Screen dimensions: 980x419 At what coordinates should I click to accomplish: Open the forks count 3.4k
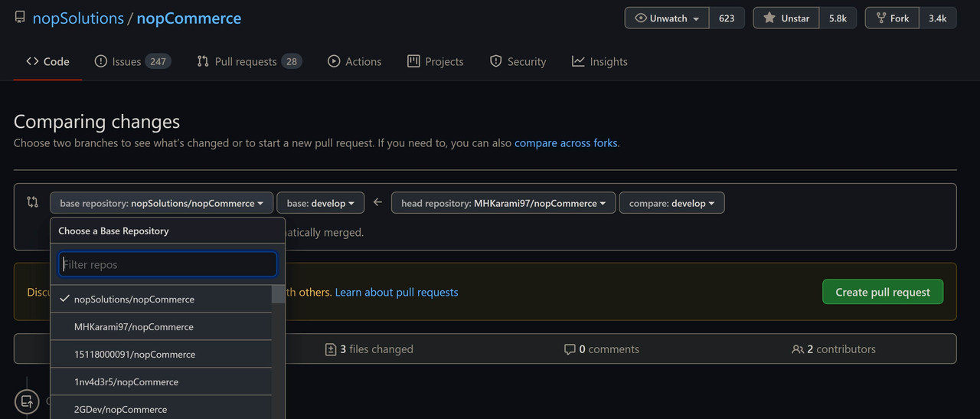[937, 18]
